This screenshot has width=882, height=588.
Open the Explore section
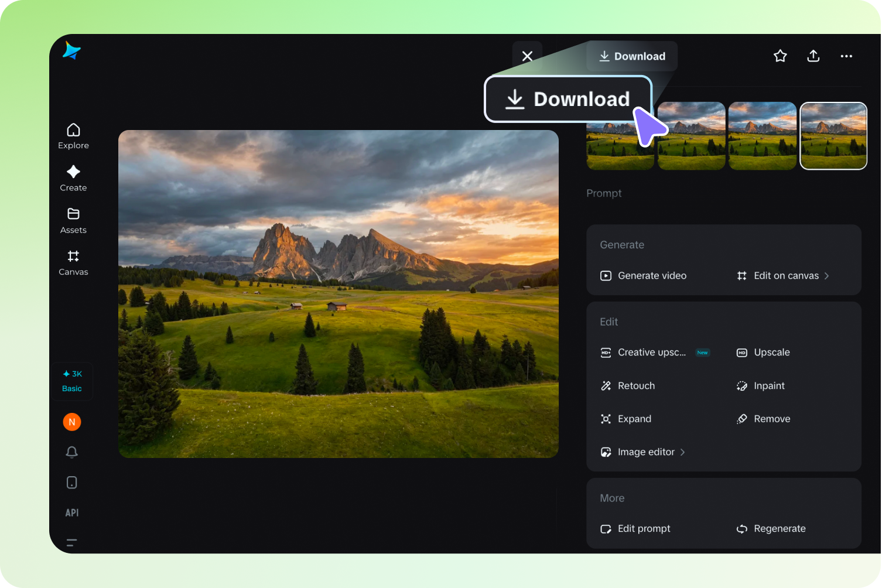pyautogui.click(x=73, y=136)
